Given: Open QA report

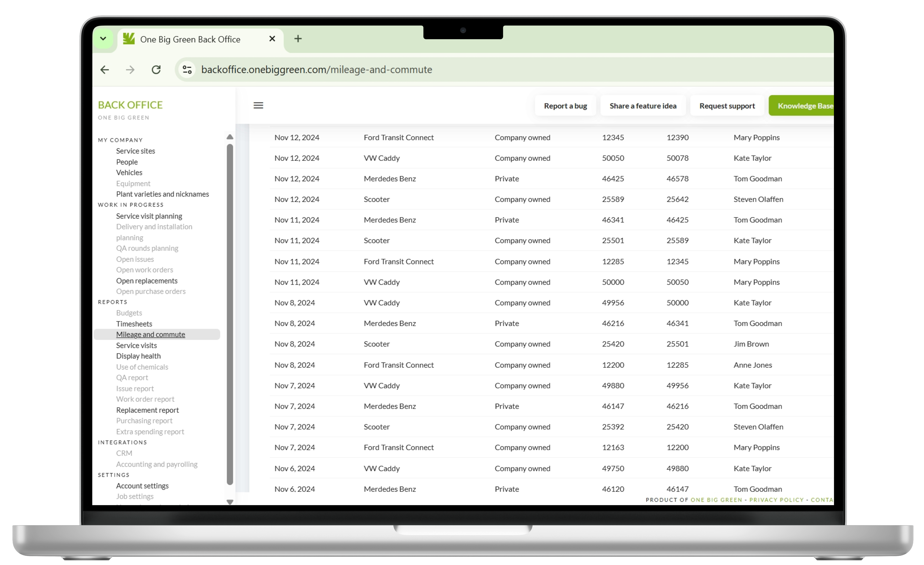Looking at the screenshot, I should (132, 378).
